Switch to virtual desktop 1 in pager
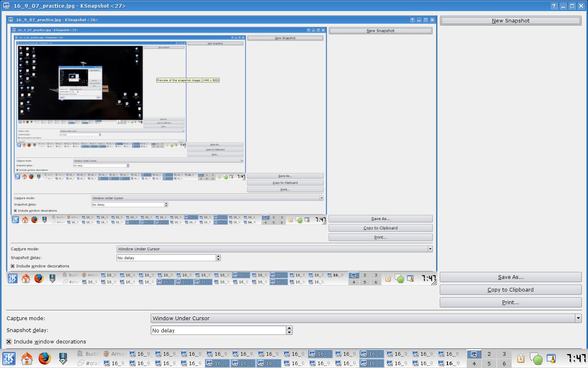The height and width of the screenshot is (368, 588). (x=474, y=354)
